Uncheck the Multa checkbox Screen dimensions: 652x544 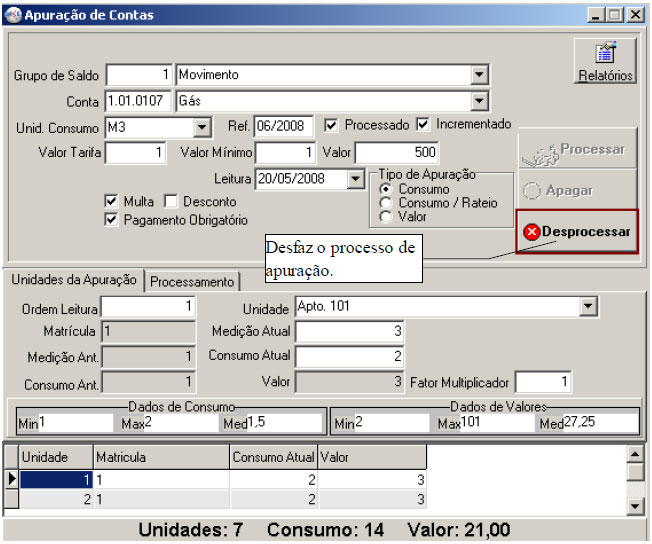click(x=111, y=201)
